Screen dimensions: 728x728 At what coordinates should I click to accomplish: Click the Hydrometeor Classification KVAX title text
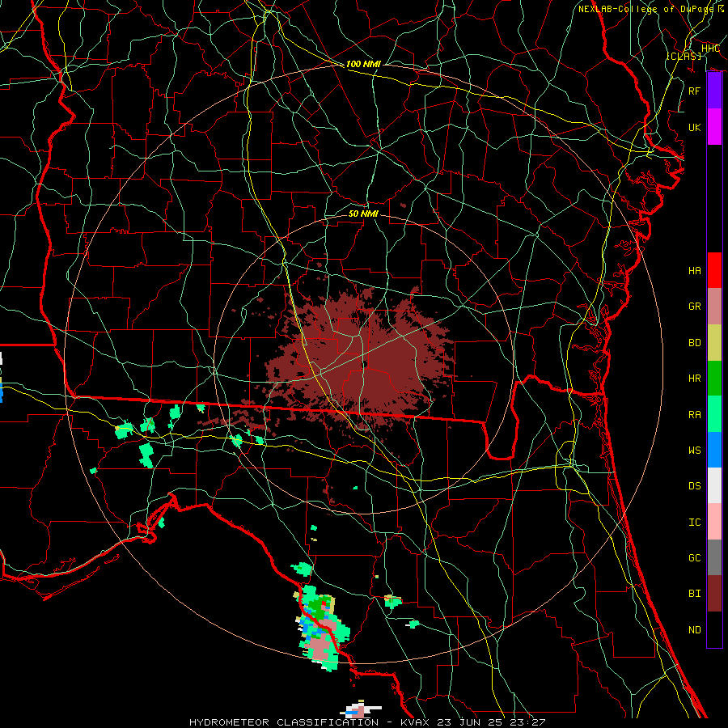point(367,722)
